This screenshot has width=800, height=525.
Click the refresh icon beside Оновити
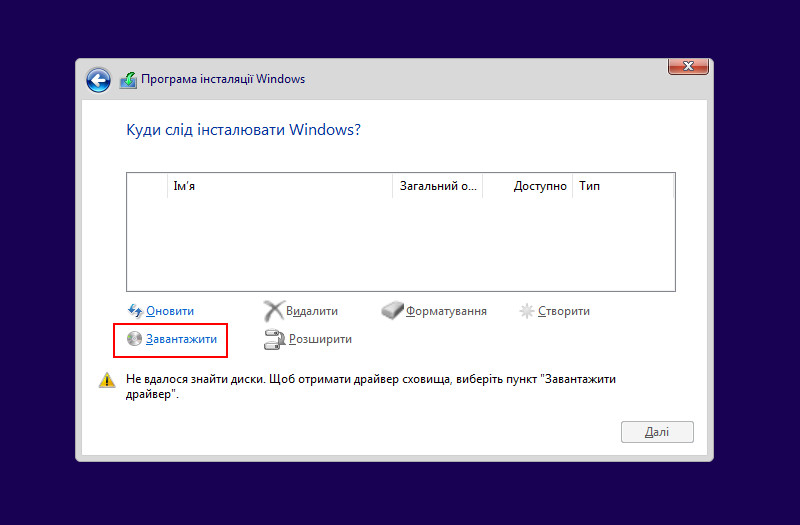click(x=135, y=311)
